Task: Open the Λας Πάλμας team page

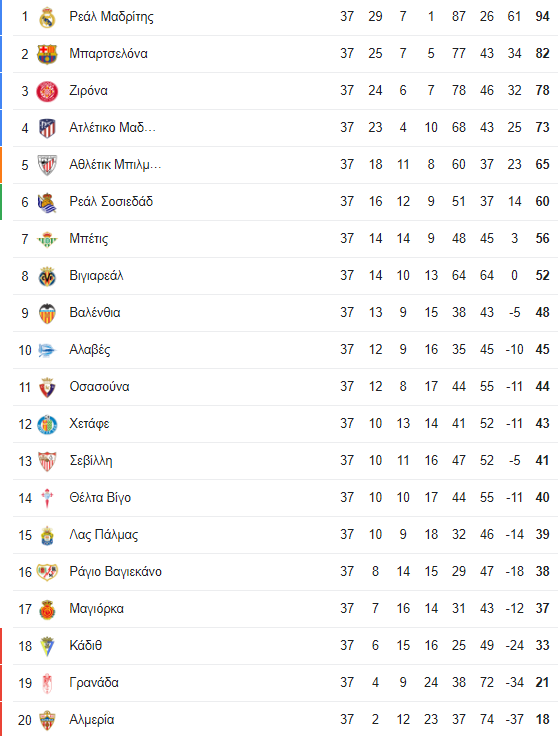Action: coord(104,535)
